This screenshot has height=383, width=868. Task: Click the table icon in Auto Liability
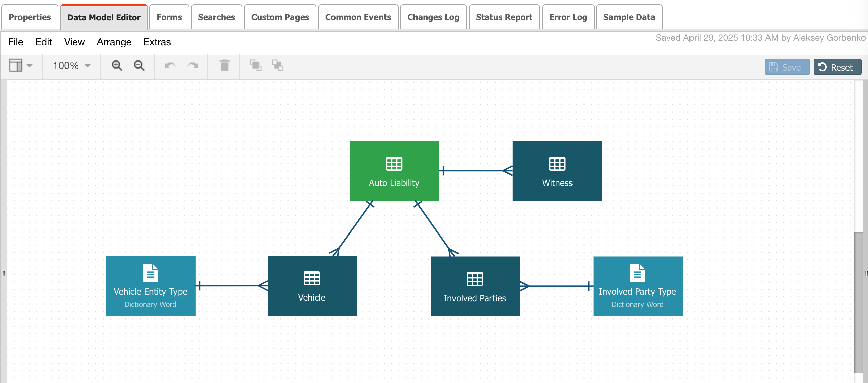coord(394,164)
